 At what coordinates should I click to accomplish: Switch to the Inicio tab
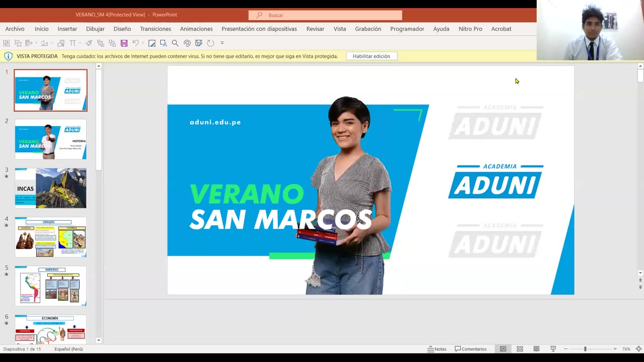[x=41, y=29]
